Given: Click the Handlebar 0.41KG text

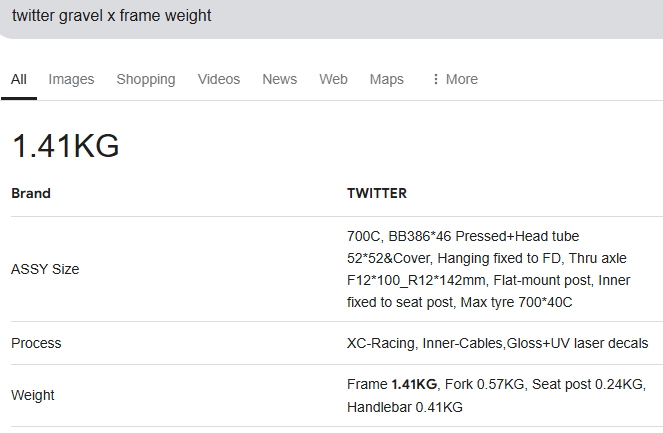Looking at the screenshot, I should pos(405,407).
